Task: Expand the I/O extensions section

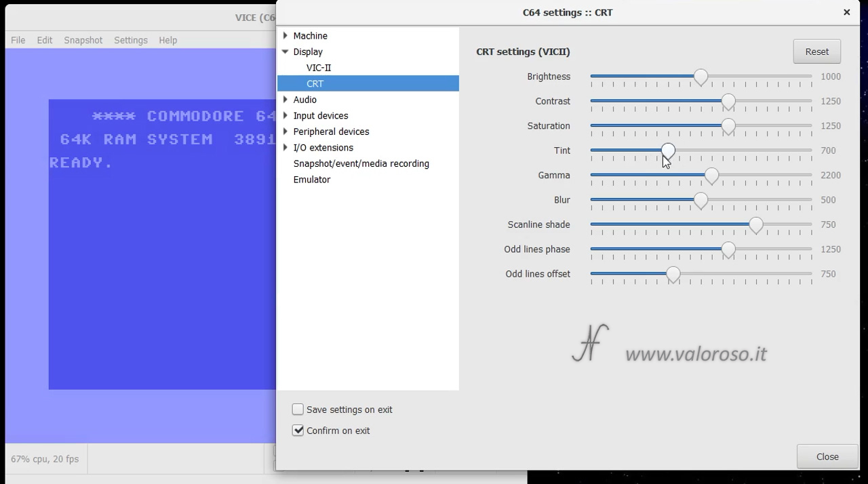Action: pos(285,148)
